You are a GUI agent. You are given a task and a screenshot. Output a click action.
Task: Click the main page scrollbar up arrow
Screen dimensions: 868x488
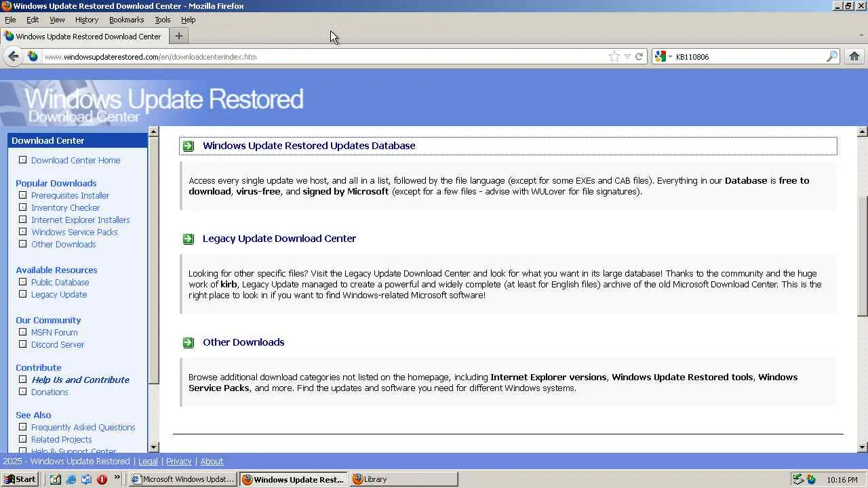coord(863,131)
